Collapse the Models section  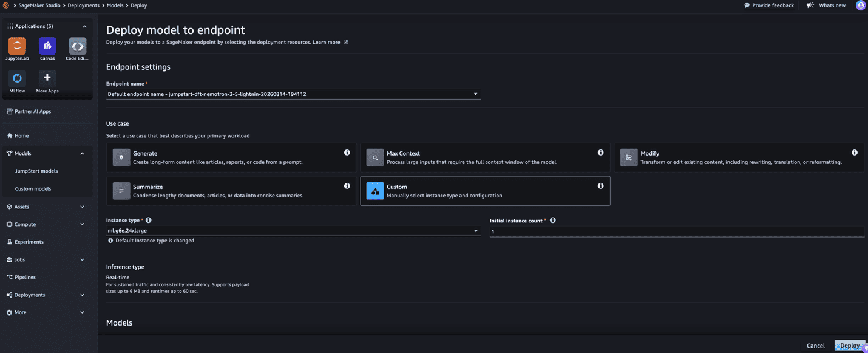click(x=83, y=153)
